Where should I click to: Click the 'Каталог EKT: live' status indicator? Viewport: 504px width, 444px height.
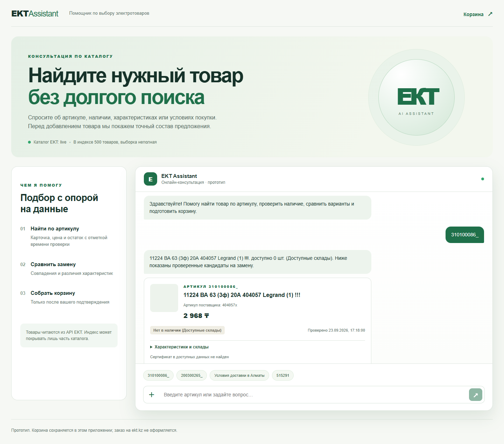[x=47, y=142]
